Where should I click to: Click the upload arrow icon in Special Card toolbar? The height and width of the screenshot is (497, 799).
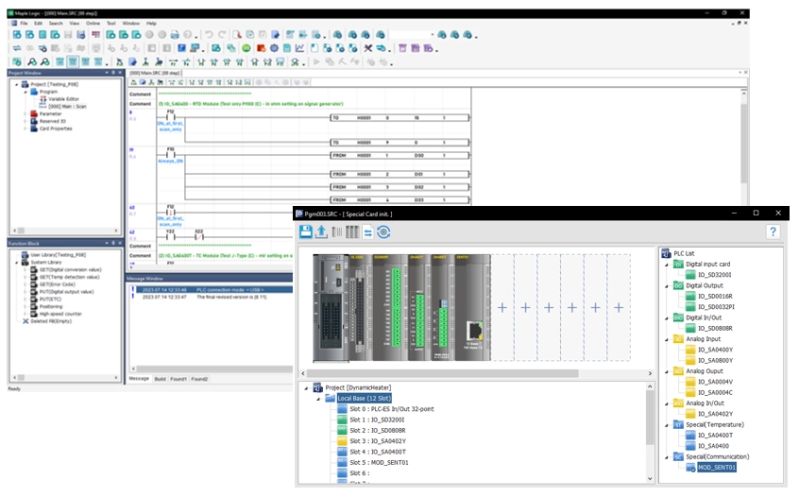coord(321,232)
